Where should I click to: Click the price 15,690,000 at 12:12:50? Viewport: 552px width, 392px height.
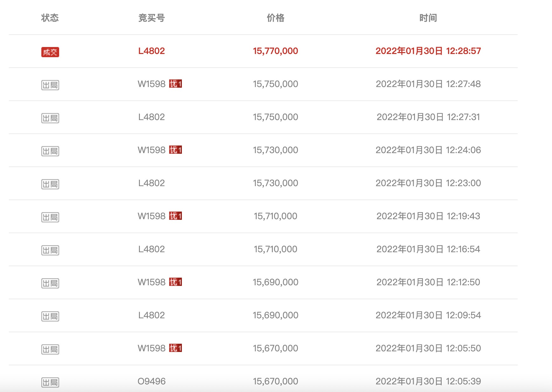[275, 282]
